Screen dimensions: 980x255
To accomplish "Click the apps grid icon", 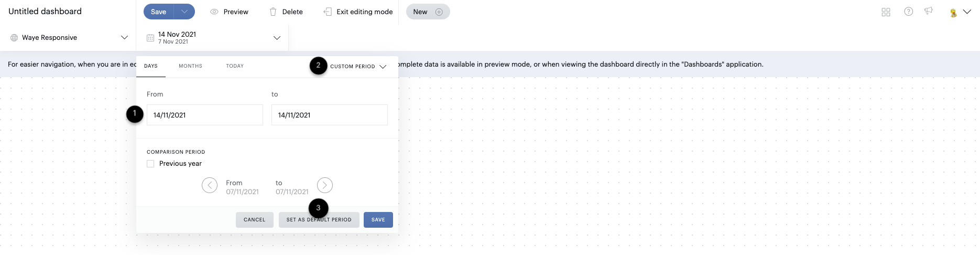I will click(886, 12).
